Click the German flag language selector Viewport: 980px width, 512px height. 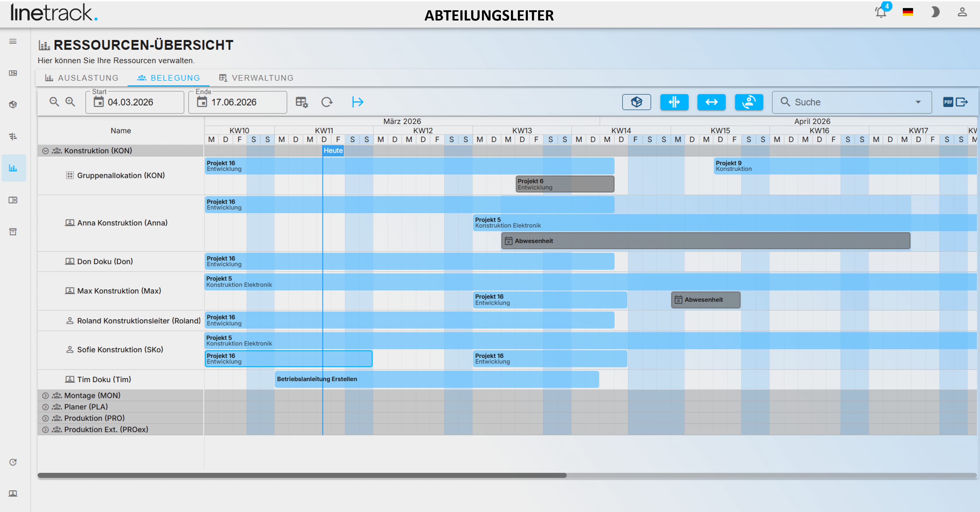pyautogui.click(x=908, y=12)
